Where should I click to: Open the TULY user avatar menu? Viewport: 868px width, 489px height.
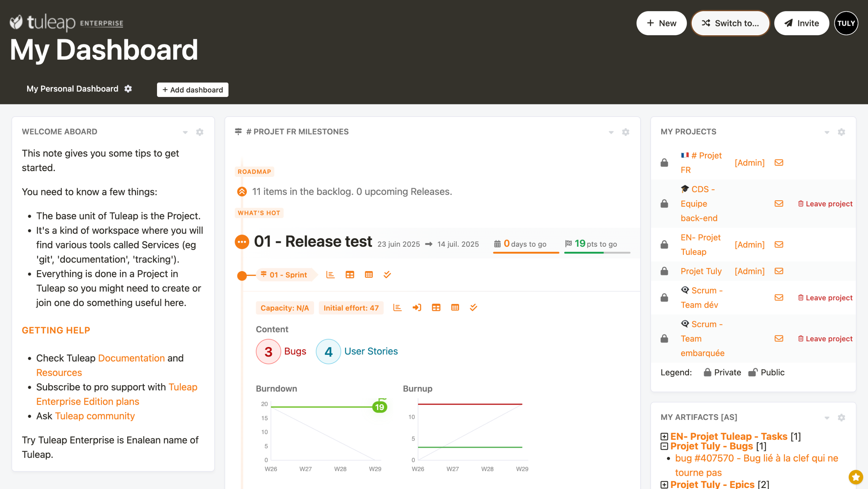[846, 23]
